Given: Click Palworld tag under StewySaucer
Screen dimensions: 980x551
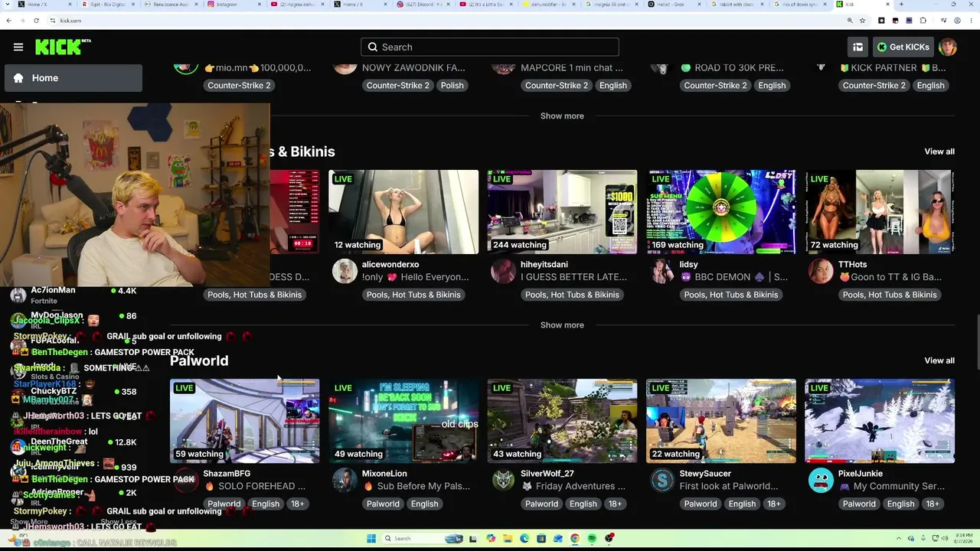Looking at the screenshot, I should 701,504.
